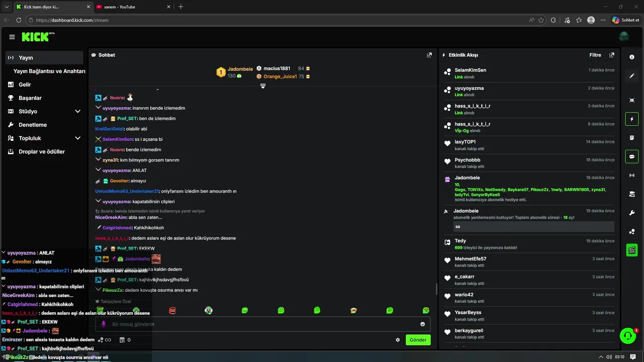Click laxyTOP1 follow event

pos(529,145)
